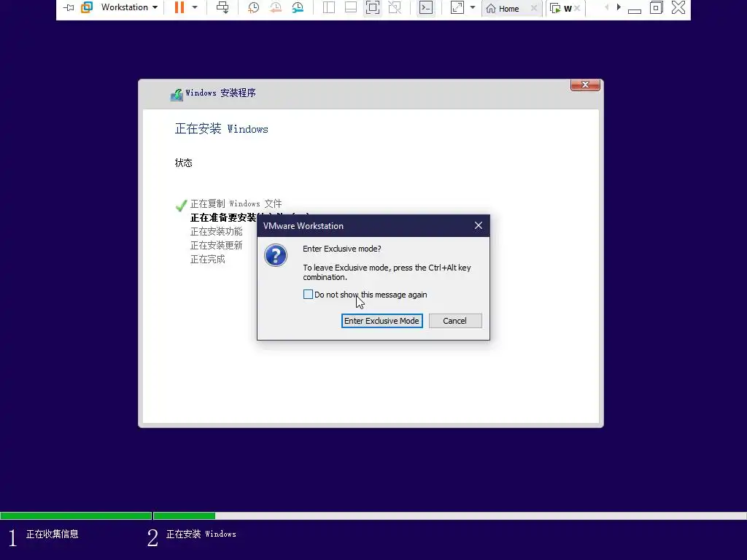Click the text 正在完成
This screenshot has width=747, height=560.
[x=208, y=259]
